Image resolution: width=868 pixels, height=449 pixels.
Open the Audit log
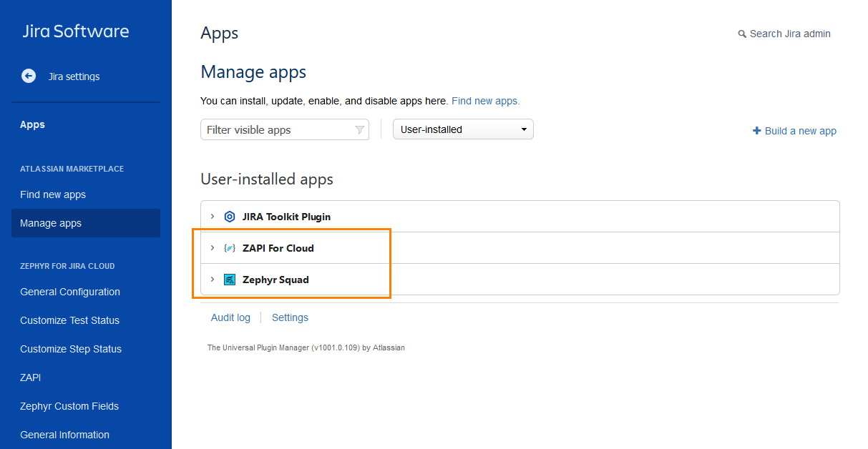pyautogui.click(x=230, y=317)
